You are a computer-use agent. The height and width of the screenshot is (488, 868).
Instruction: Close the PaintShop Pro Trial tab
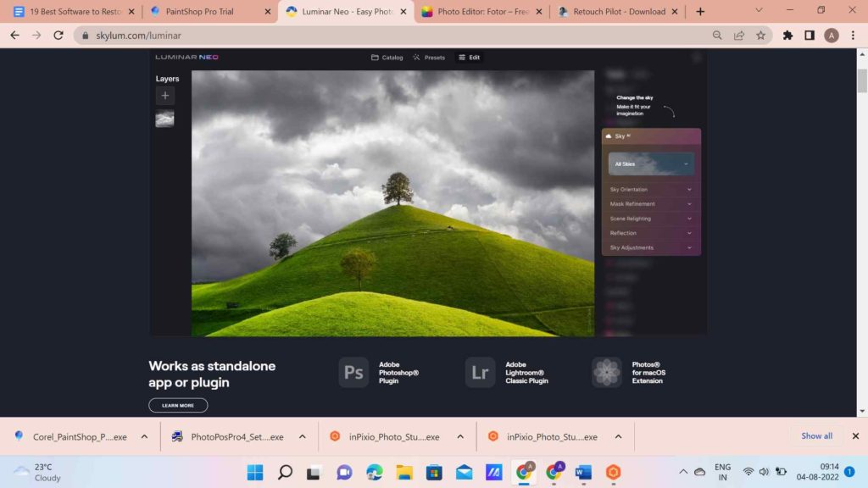tap(268, 12)
